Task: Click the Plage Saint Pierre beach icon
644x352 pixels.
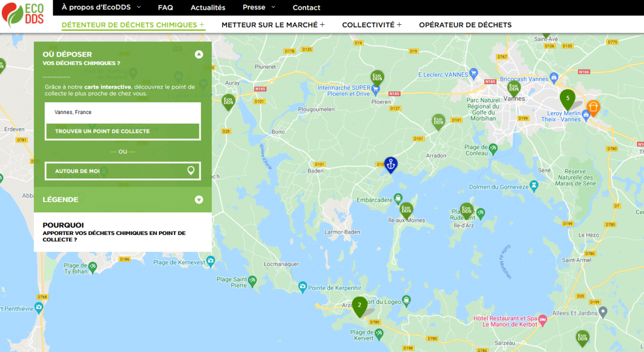Action: click(252, 281)
